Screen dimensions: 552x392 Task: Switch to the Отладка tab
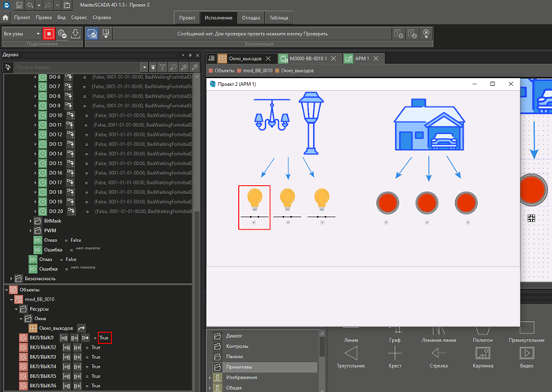point(251,17)
